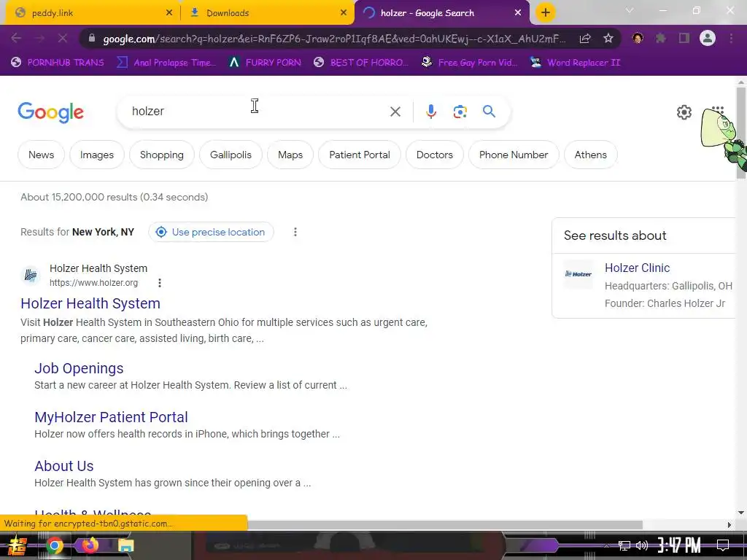This screenshot has height=560, width=747.
Task: Filter results by Shopping
Action: pos(161,155)
